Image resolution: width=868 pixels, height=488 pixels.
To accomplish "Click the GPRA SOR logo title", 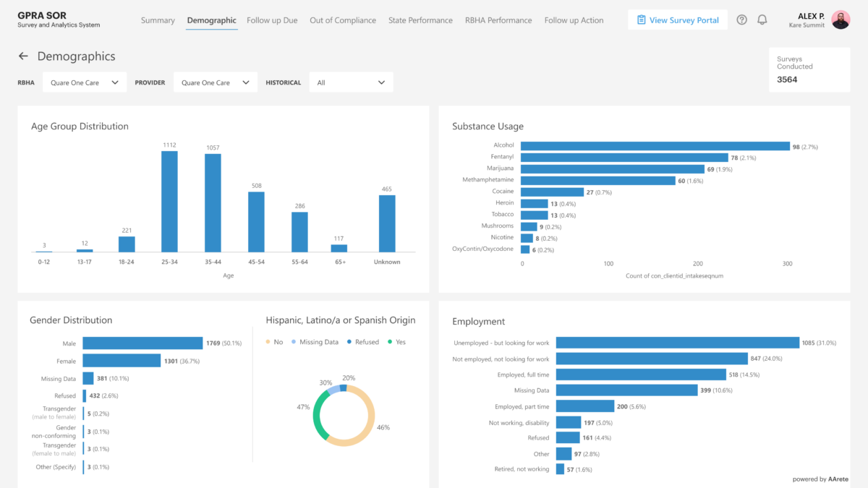I will tap(42, 15).
